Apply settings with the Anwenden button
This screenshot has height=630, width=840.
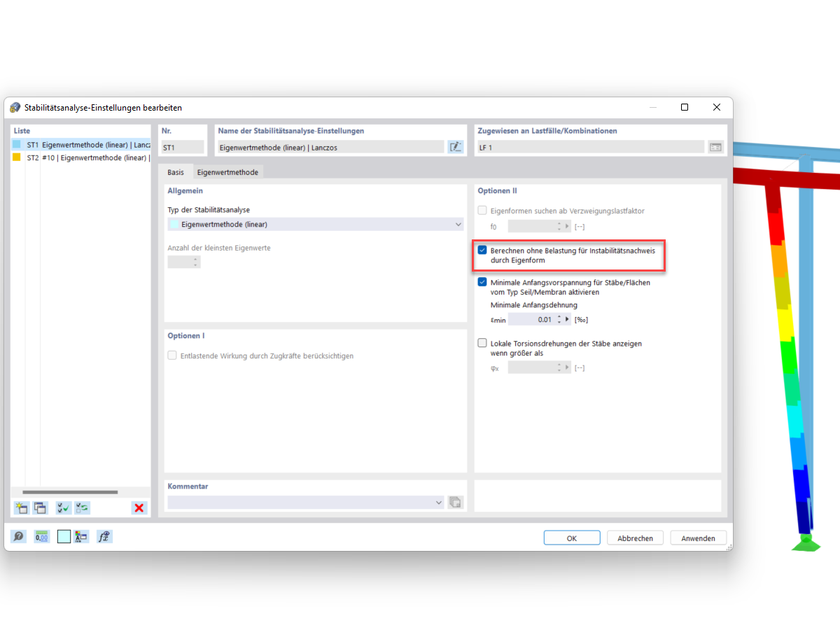coord(697,538)
